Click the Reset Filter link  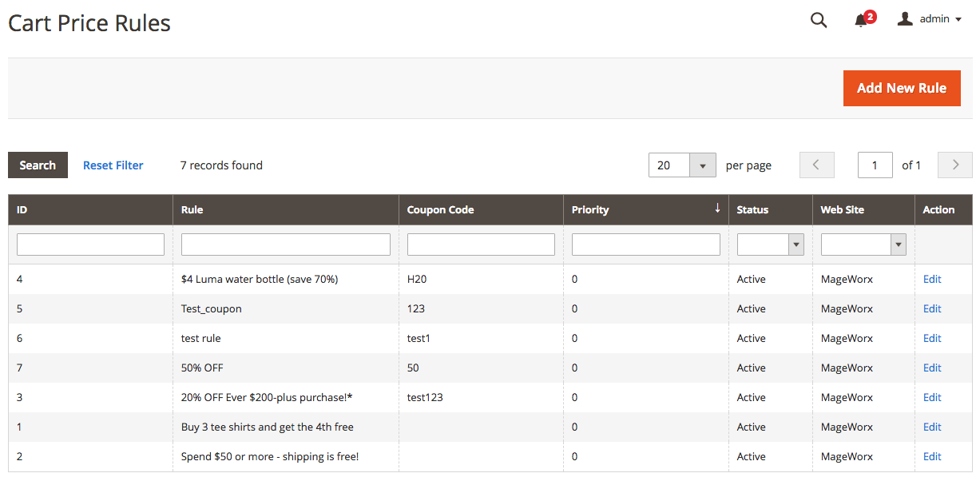[x=113, y=165]
